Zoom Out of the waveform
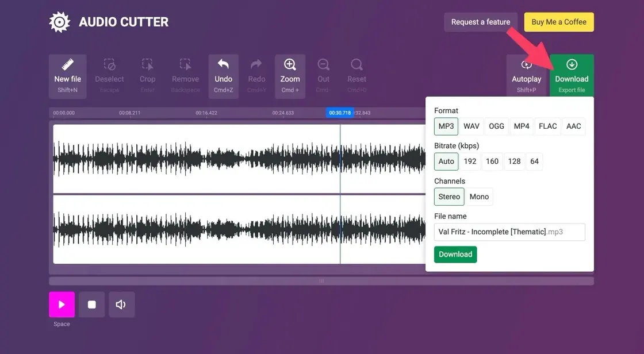Viewport: 644px width, 354px height. 323,76
